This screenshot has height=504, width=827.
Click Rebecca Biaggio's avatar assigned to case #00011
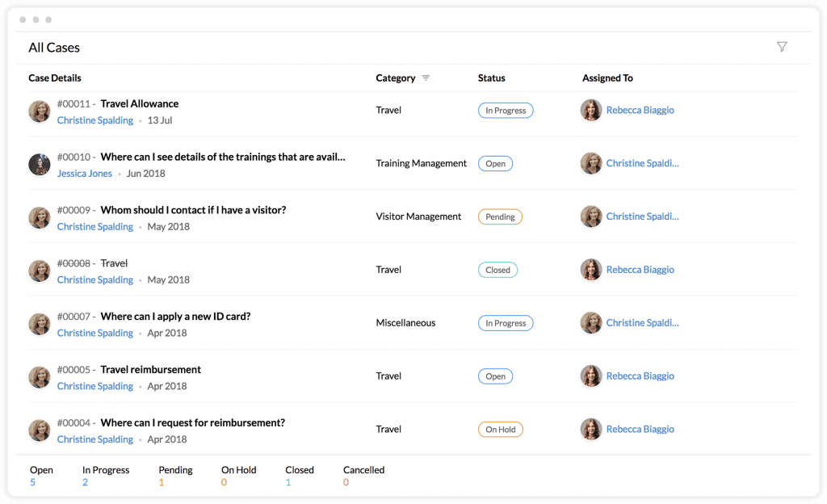coord(590,111)
